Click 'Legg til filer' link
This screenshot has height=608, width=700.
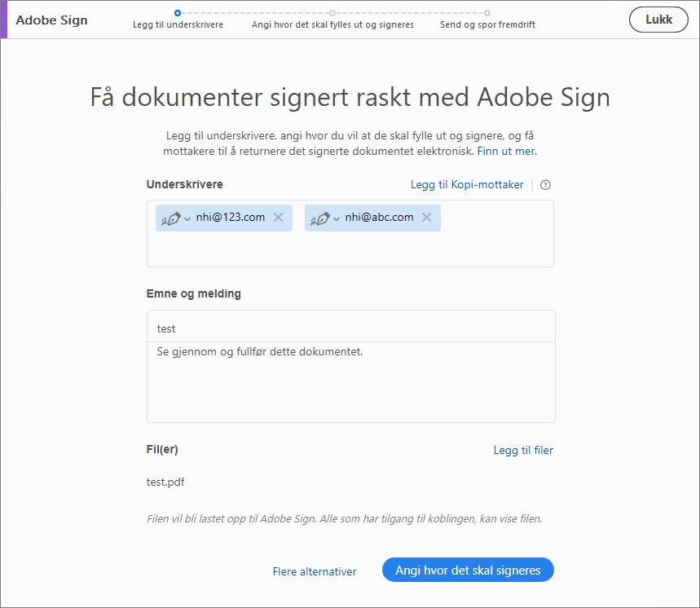click(523, 450)
